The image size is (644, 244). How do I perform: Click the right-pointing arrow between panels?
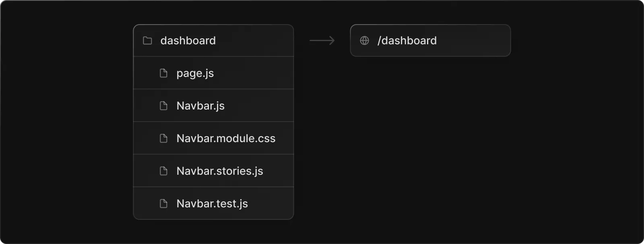pyautogui.click(x=322, y=41)
